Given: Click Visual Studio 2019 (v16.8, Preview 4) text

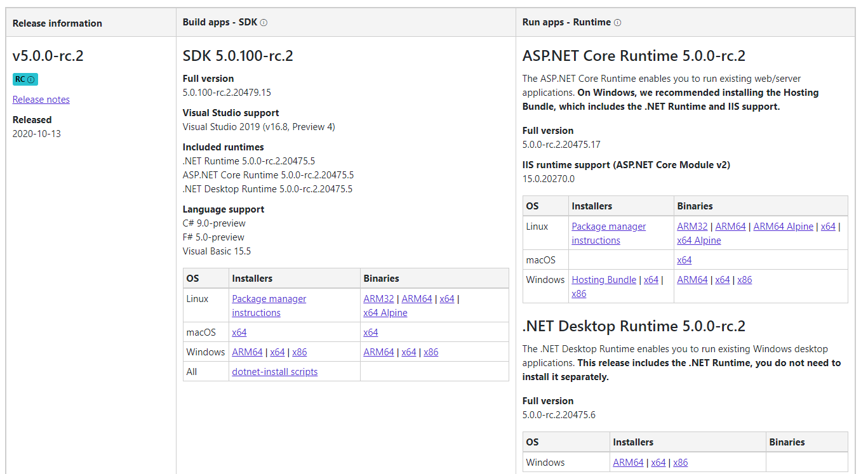Looking at the screenshot, I should point(258,126).
